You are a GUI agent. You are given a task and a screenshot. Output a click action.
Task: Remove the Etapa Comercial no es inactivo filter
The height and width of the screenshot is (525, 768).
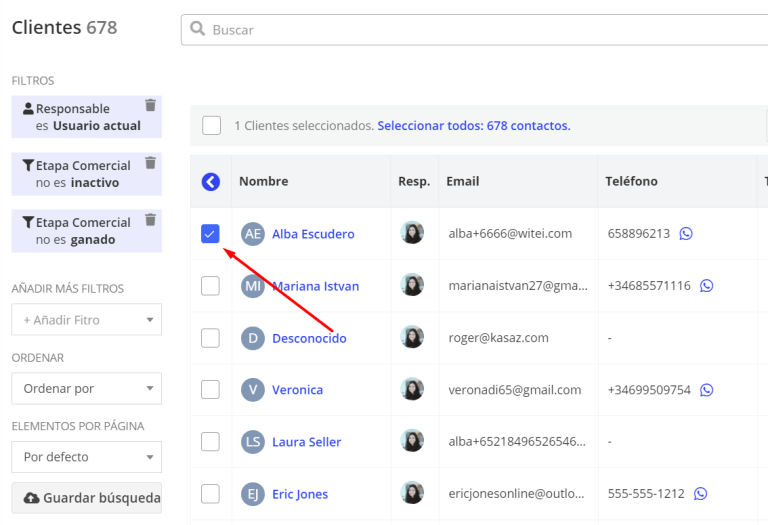click(x=150, y=162)
